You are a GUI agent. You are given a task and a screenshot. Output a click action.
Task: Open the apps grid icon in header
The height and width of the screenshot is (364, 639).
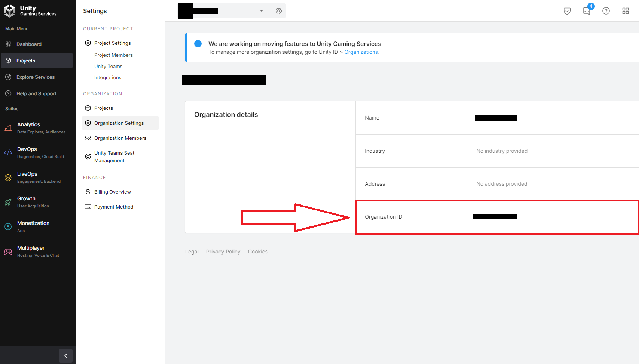click(626, 11)
